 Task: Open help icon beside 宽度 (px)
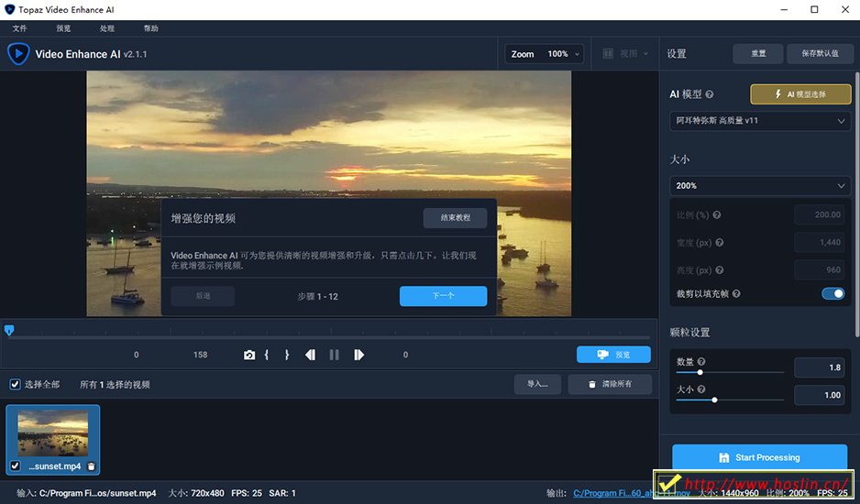click(x=719, y=243)
